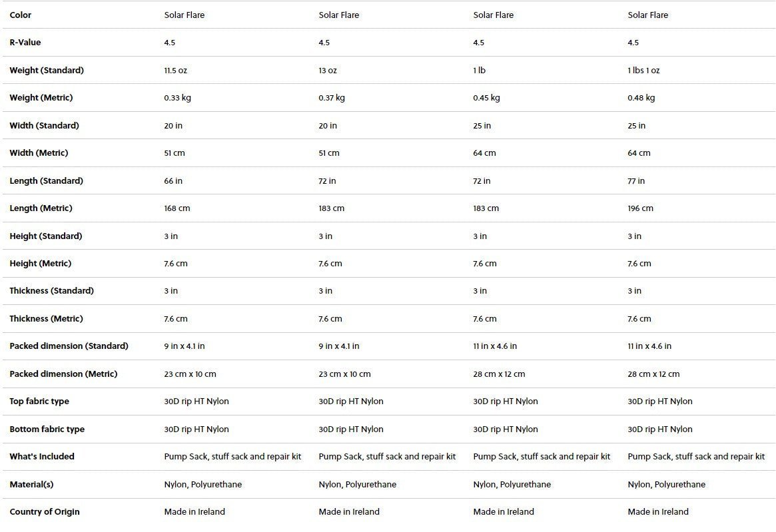Select the Country of Origin label

45,512
